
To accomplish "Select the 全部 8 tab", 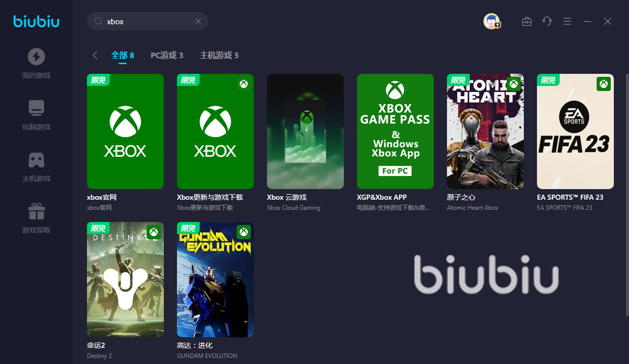I will [x=123, y=55].
